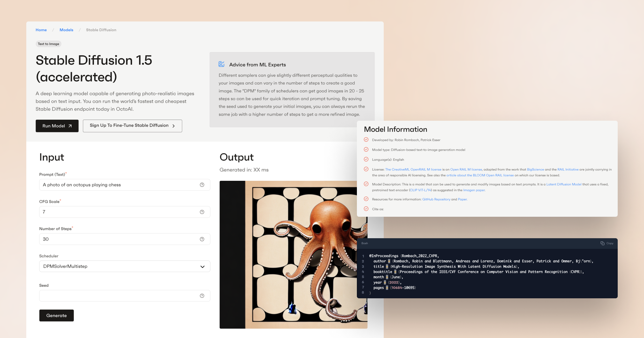Open help tooltip for CFG Scale

[x=202, y=212]
